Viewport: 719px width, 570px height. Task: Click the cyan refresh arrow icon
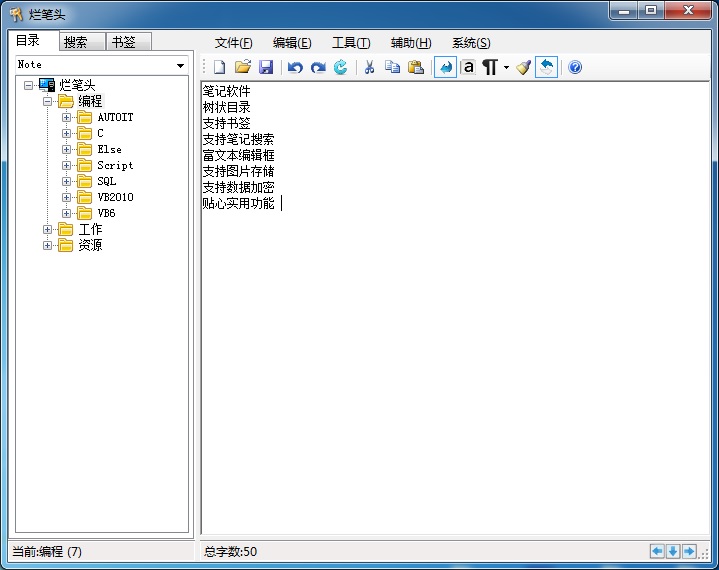point(340,67)
